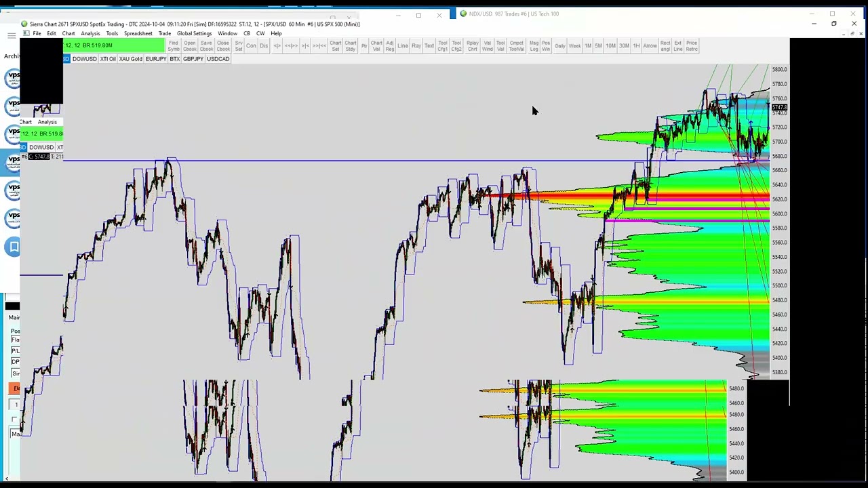Click Rplay Chrt replay button
This screenshot has width=868, height=488.
pos(473,45)
